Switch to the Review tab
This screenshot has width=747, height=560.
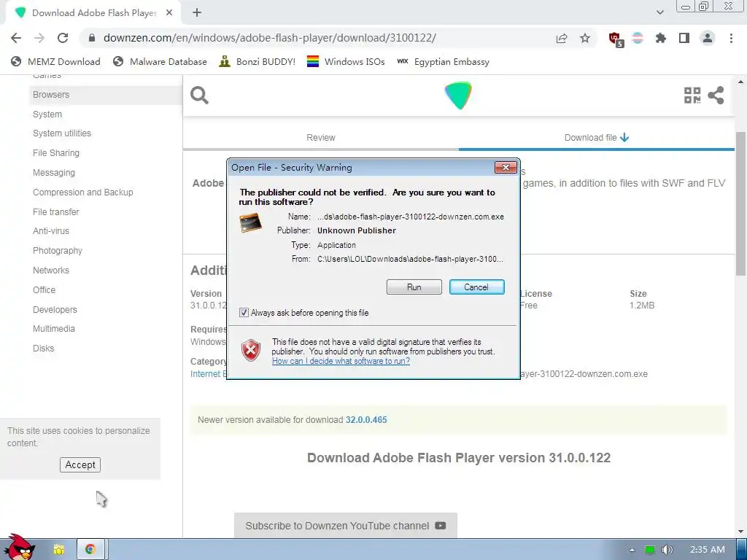click(x=321, y=138)
